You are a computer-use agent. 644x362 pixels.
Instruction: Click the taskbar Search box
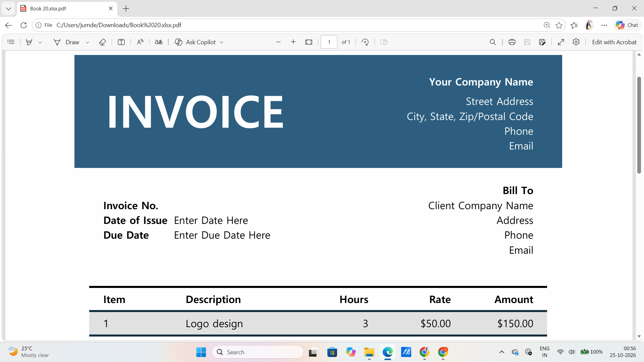click(x=258, y=352)
